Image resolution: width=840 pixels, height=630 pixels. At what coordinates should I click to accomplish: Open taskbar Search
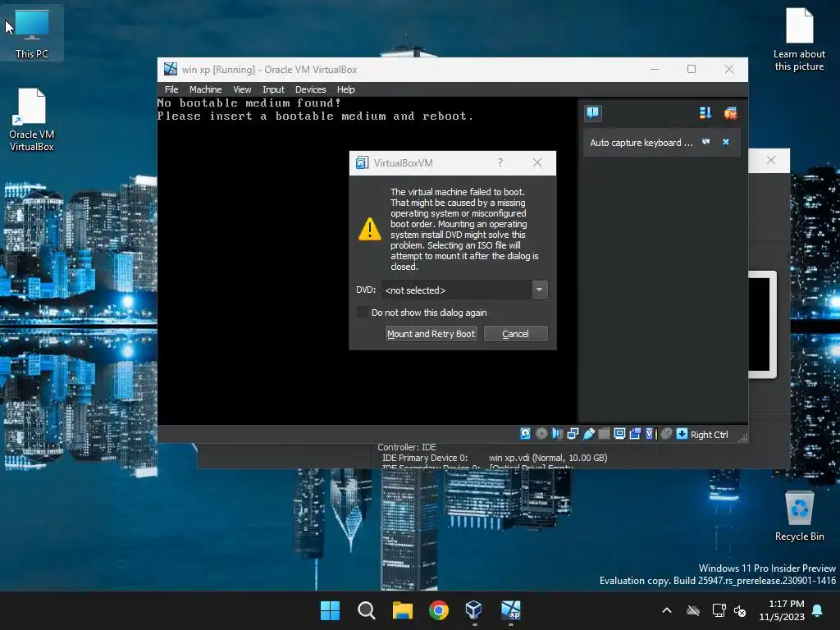pyautogui.click(x=367, y=610)
